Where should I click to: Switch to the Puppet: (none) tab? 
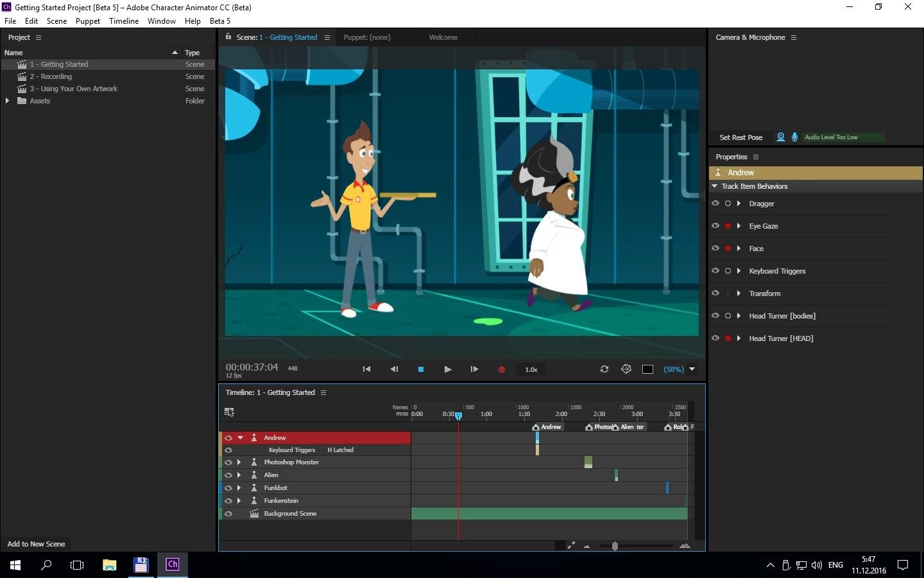(367, 37)
